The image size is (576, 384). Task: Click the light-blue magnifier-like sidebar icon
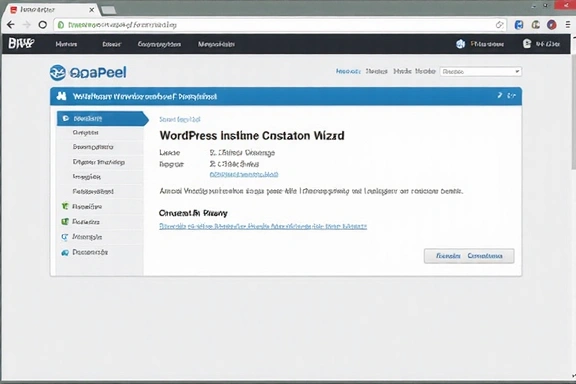click(65, 237)
